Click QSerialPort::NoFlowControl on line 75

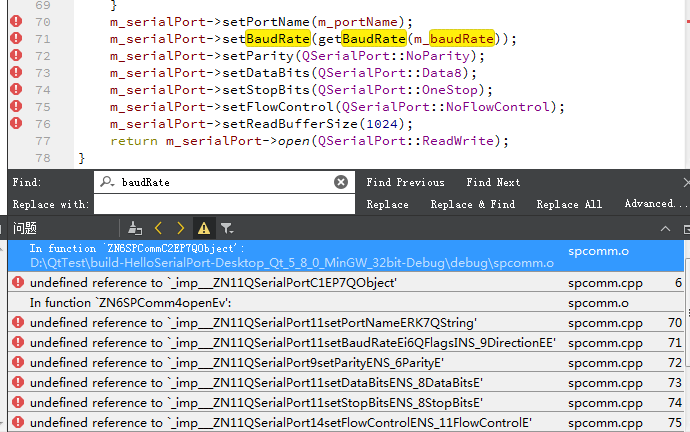pos(445,107)
